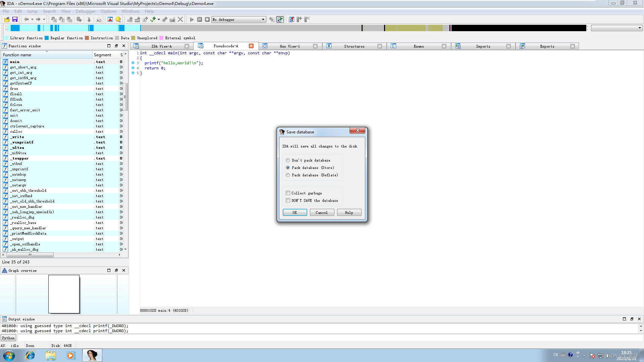
Task: Open the empty dropdown beside the navigation band
Action: click(616, 28)
